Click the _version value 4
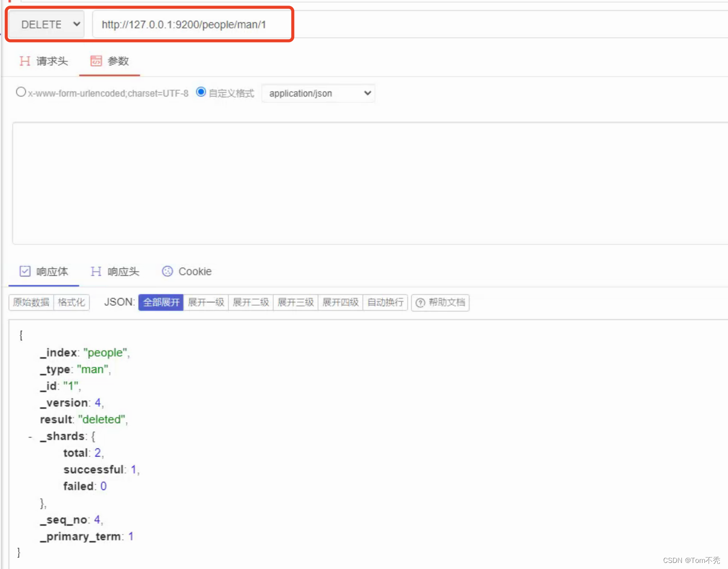728x569 pixels. click(x=98, y=403)
